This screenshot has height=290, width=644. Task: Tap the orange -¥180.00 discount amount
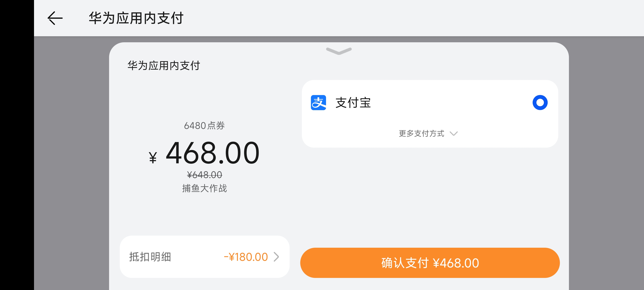(246, 257)
